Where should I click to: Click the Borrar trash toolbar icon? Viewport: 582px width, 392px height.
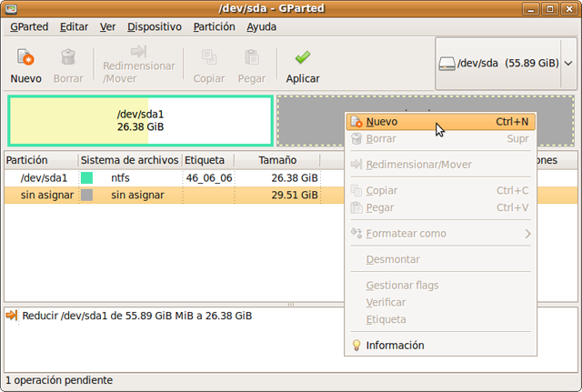click(x=68, y=58)
